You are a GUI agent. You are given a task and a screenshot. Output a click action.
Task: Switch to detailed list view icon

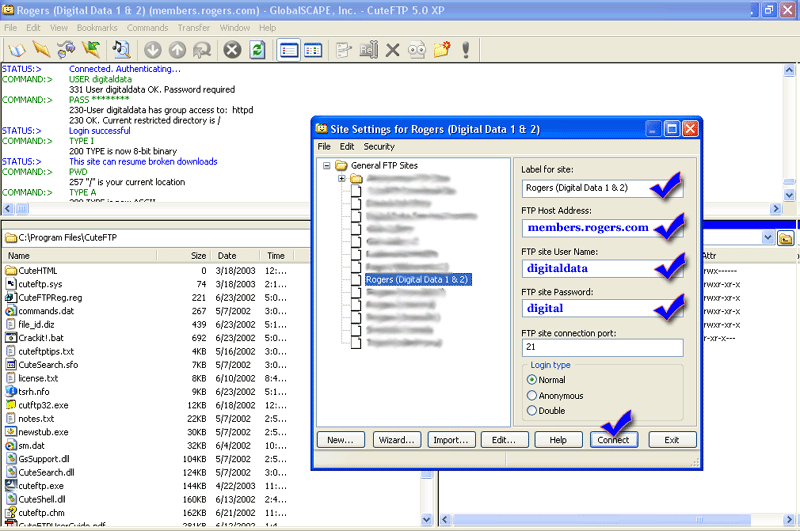[x=289, y=50]
